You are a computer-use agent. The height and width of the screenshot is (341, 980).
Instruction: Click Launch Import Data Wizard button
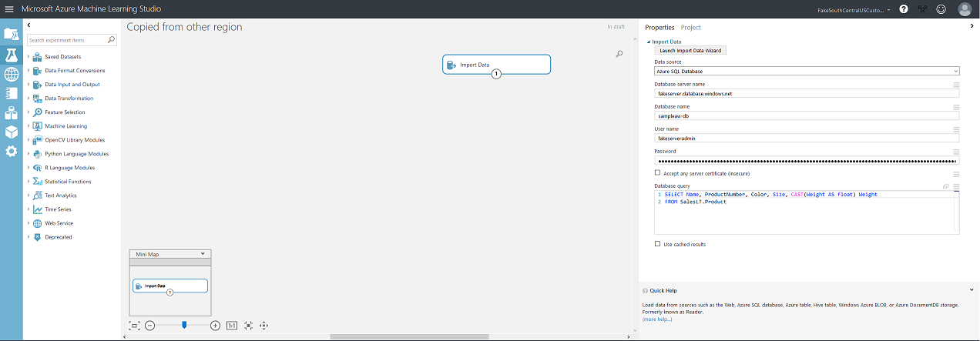point(690,50)
